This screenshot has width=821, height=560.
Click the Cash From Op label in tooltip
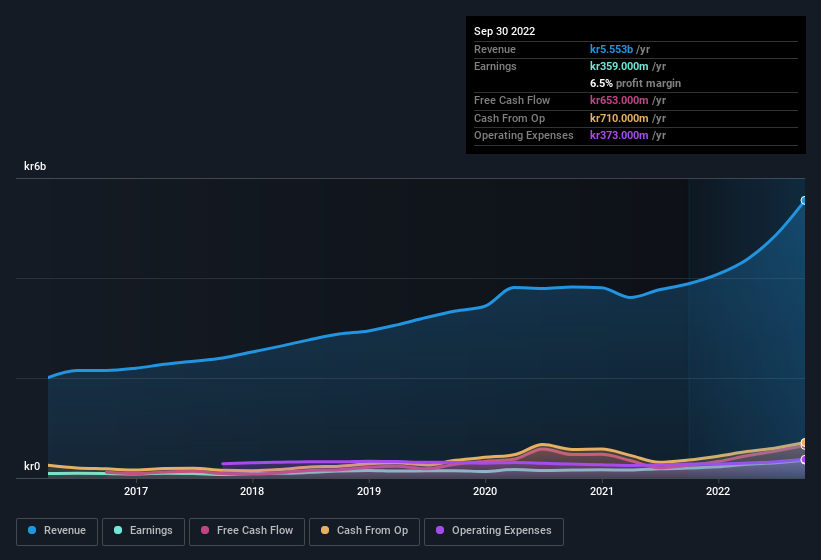tap(509, 118)
